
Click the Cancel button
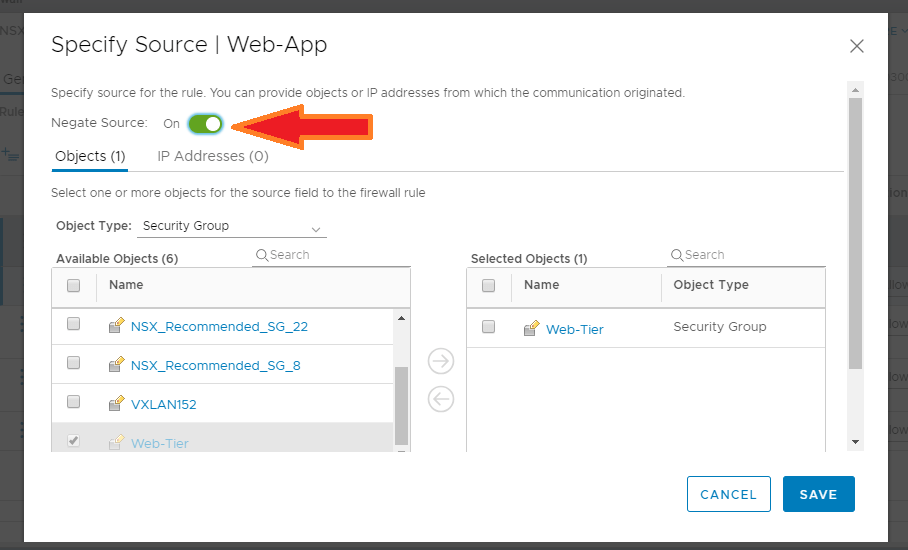point(728,494)
